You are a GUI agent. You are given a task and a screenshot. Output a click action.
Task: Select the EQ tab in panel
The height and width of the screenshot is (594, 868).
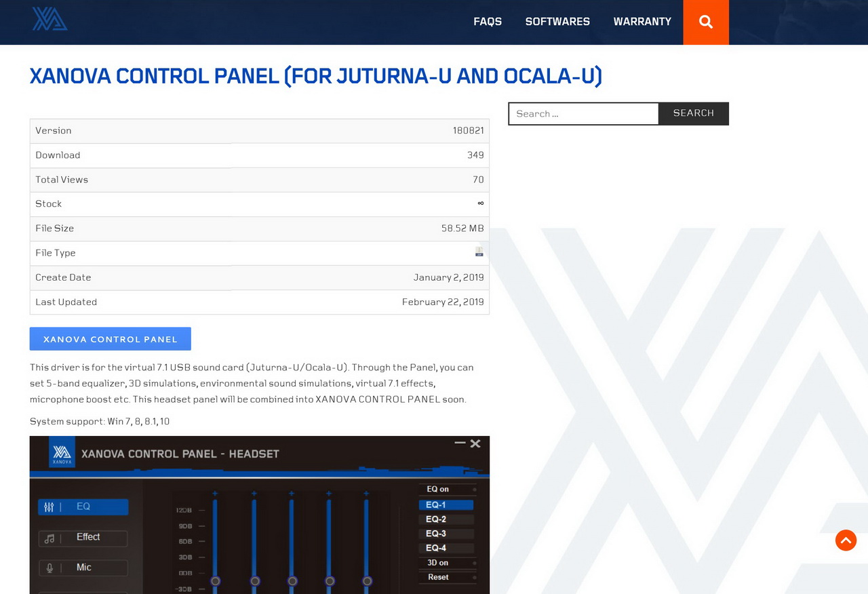pyautogui.click(x=83, y=507)
